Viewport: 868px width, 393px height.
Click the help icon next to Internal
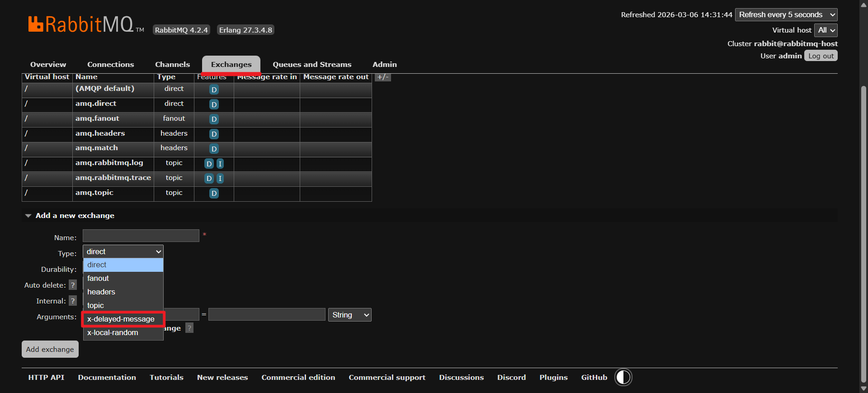pos(73,301)
